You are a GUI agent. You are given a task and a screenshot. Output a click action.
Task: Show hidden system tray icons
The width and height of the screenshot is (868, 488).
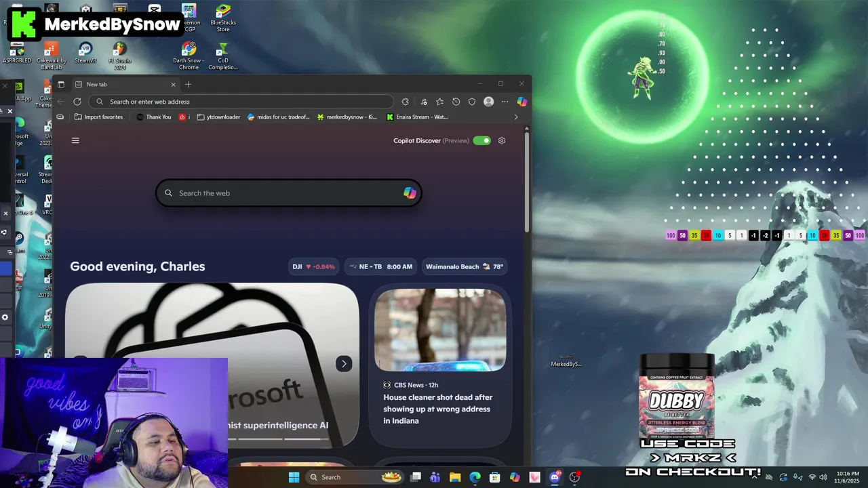755,477
